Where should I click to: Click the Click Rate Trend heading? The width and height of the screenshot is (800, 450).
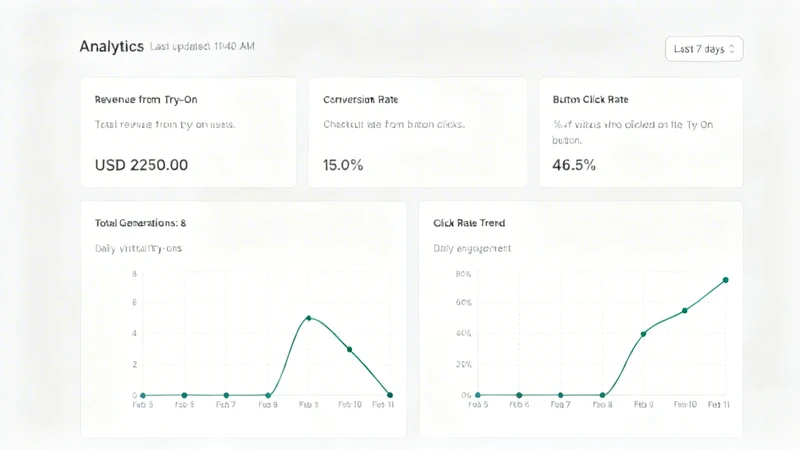click(469, 223)
